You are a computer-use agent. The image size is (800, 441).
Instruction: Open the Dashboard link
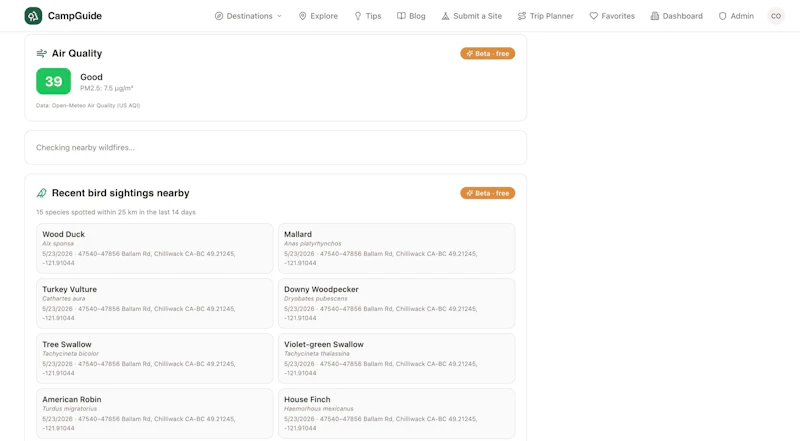click(x=677, y=16)
